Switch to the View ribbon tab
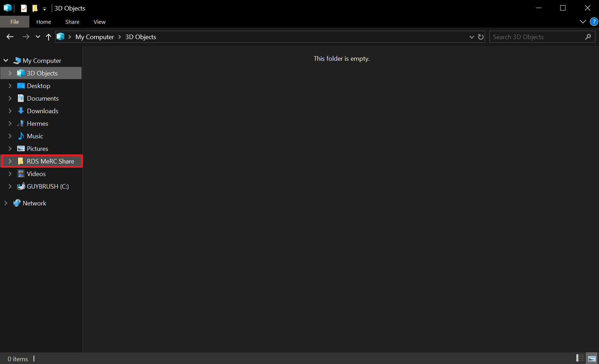The image size is (599, 364). click(99, 22)
